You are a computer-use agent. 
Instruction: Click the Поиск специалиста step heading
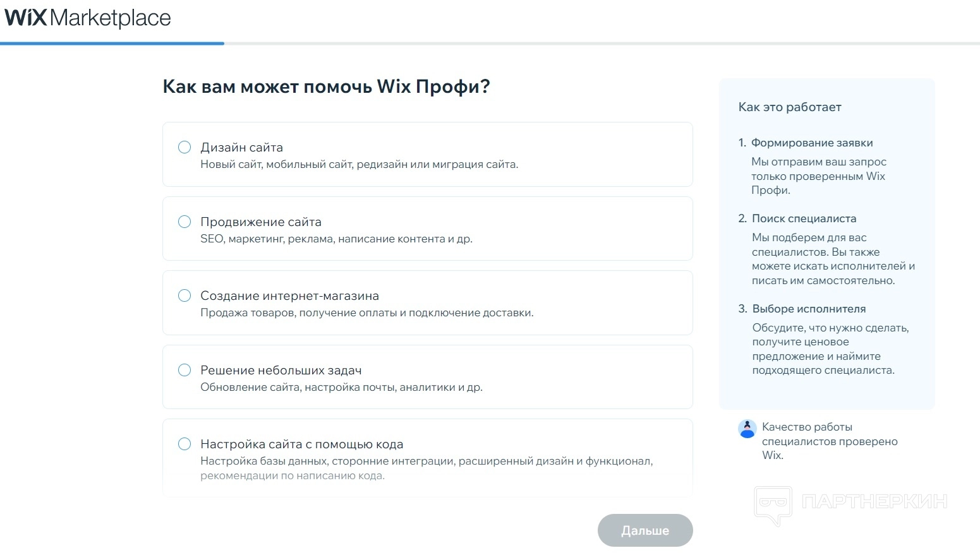(x=804, y=218)
